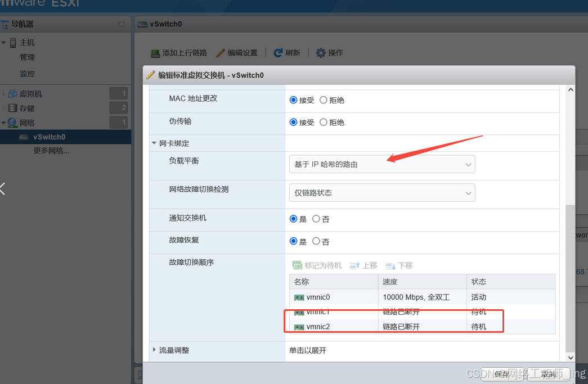This screenshot has width=588, height=384.
Task: Select 是 for 故障恢复
Action: [293, 241]
